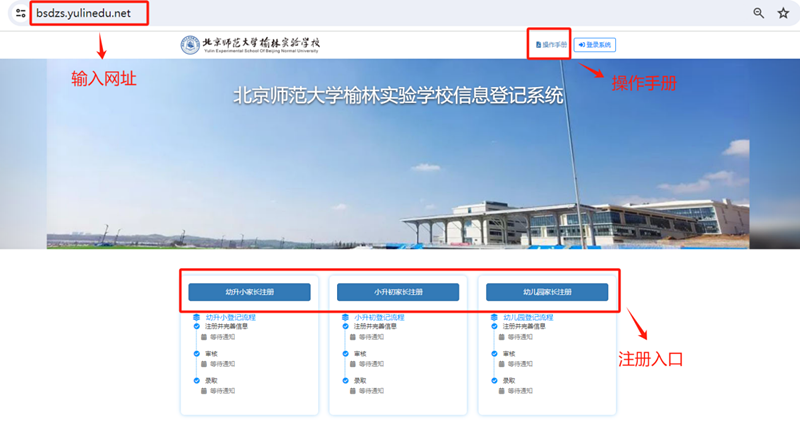Image resolution: width=800 pixels, height=432 pixels.
Task: Click the stack icon beside 幼升小登记流程
Action: [196, 317]
